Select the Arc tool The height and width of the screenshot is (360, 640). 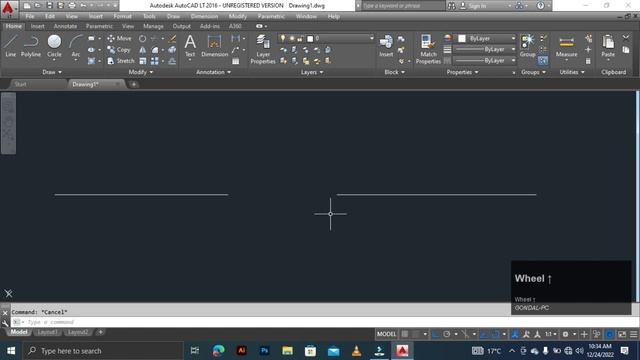pos(76,46)
